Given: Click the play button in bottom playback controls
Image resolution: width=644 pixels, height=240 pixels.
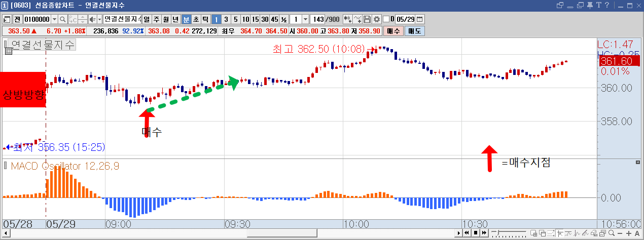Looking at the screenshot, I should pos(459,233).
